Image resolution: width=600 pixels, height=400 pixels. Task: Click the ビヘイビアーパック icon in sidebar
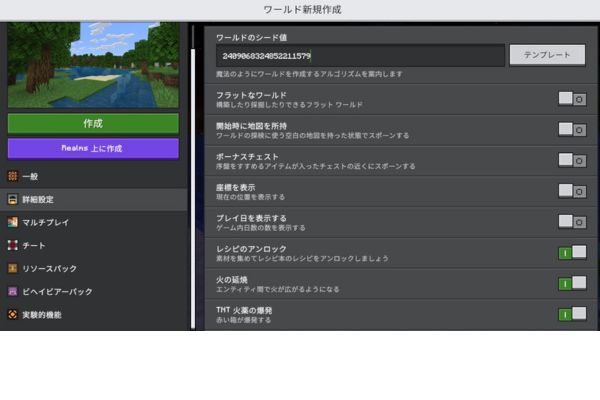13,291
